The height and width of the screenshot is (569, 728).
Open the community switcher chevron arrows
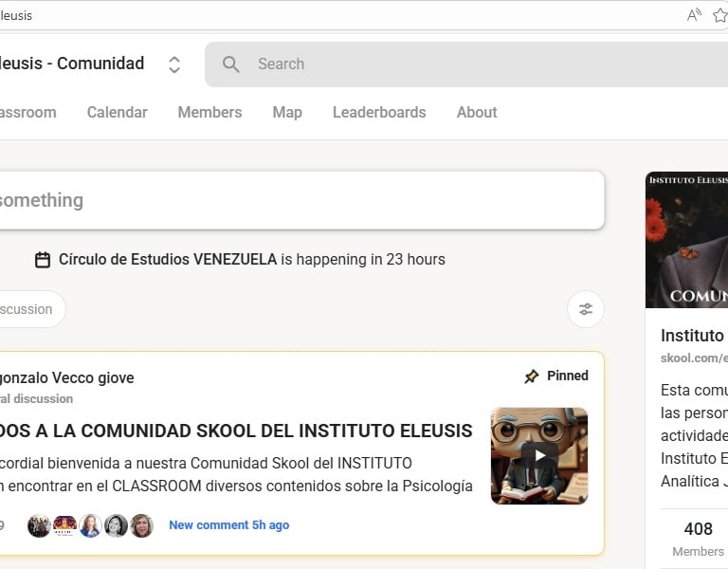(174, 64)
